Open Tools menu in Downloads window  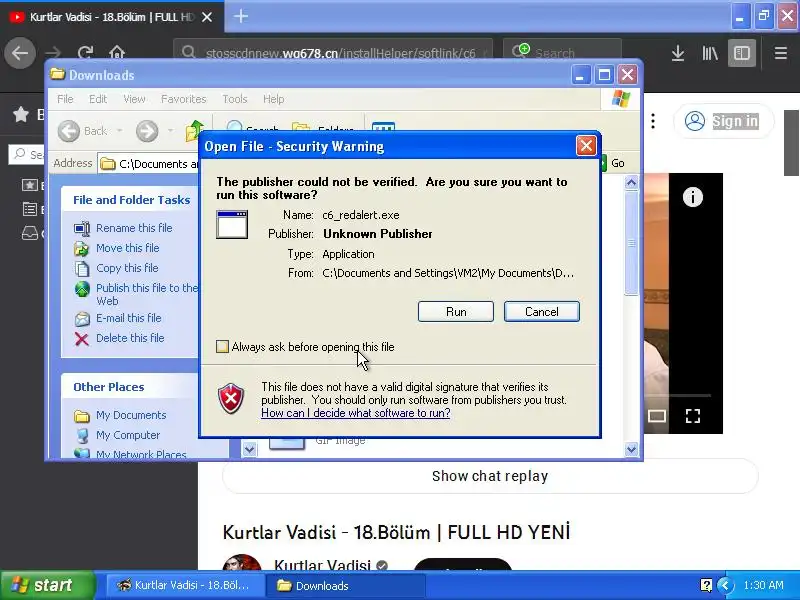(235, 99)
